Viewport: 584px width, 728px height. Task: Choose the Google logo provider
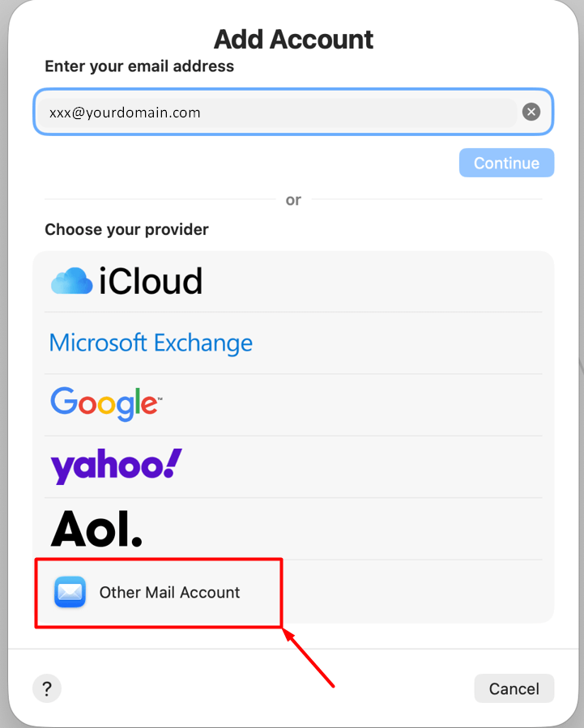106,403
